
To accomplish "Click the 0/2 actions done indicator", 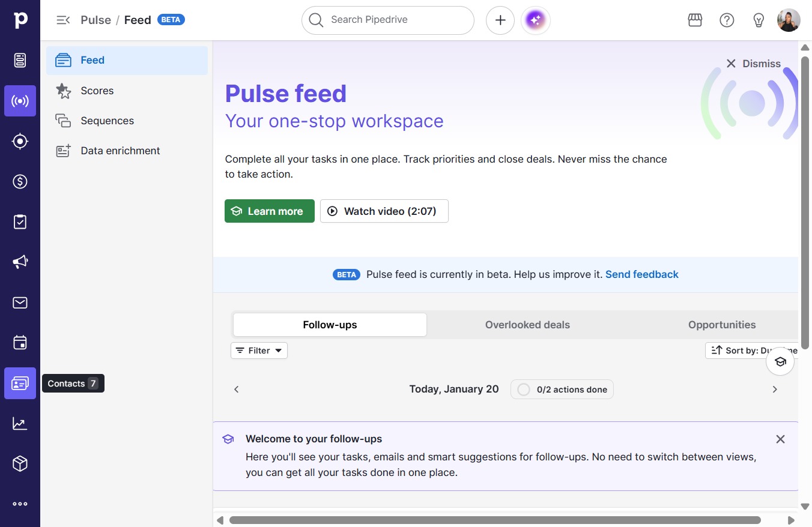I will pos(562,390).
